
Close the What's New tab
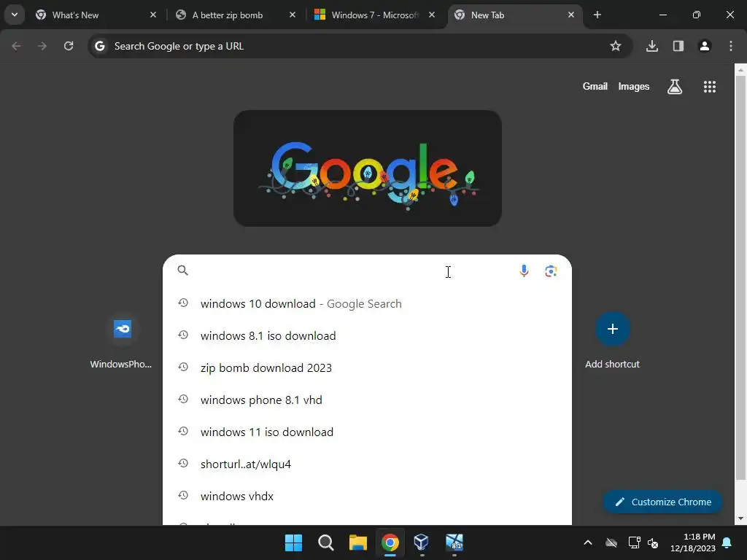(153, 15)
